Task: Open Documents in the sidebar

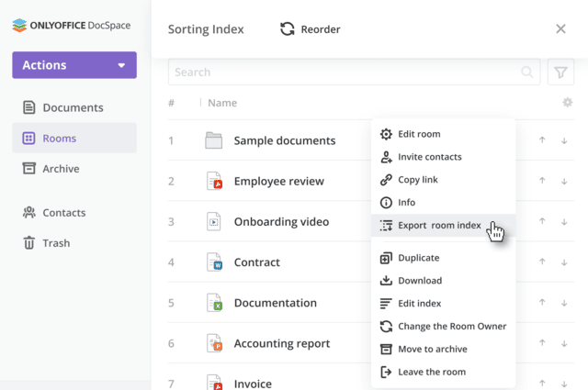Action: click(73, 107)
